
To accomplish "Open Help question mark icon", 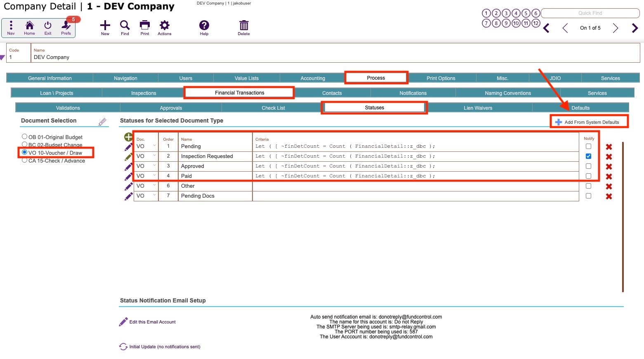I will 204,28.
